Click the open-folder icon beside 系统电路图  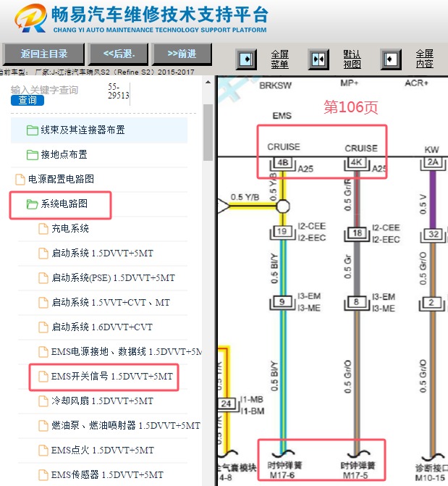33,204
